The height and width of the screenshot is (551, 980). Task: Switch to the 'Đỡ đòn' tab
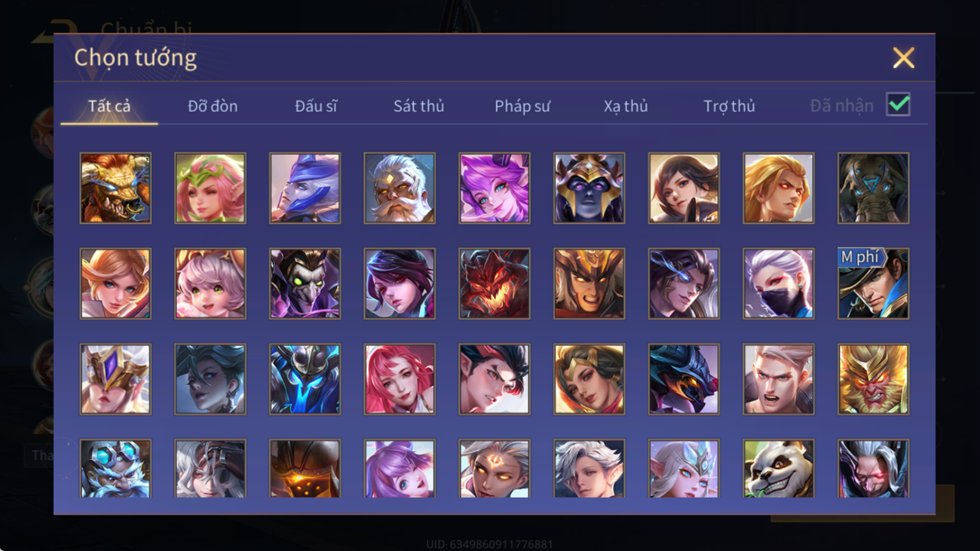[x=213, y=106]
